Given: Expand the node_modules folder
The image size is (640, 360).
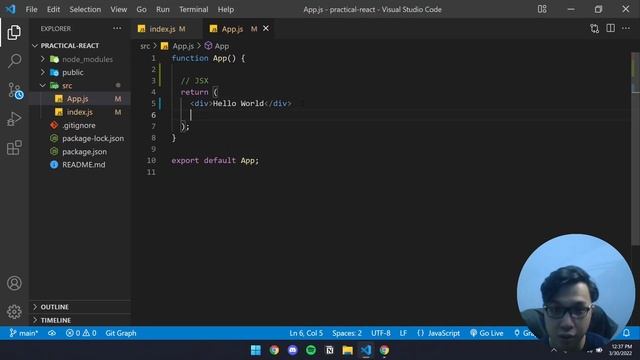Looking at the screenshot, I should (x=42, y=59).
